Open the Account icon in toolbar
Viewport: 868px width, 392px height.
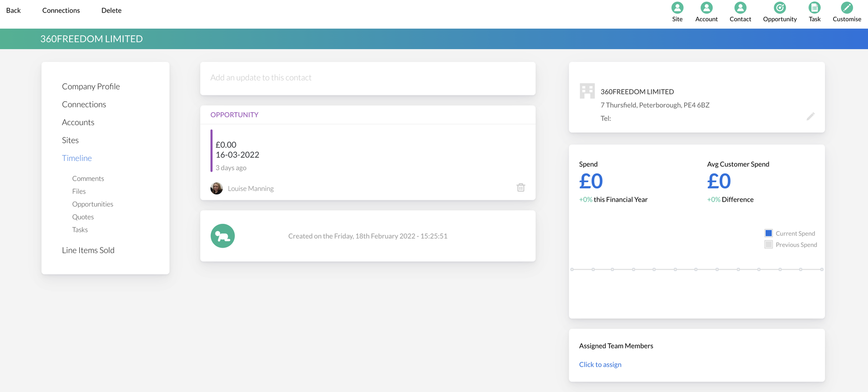pyautogui.click(x=706, y=8)
